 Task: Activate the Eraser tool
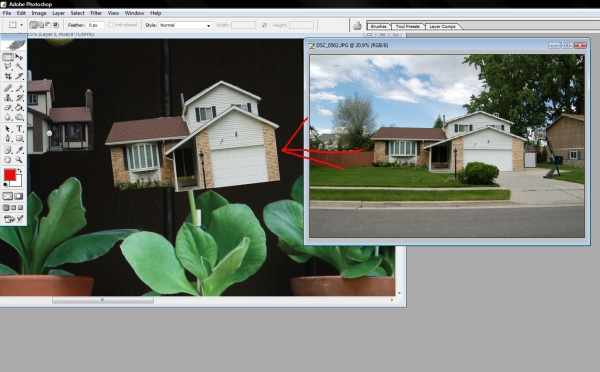(x=8, y=108)
